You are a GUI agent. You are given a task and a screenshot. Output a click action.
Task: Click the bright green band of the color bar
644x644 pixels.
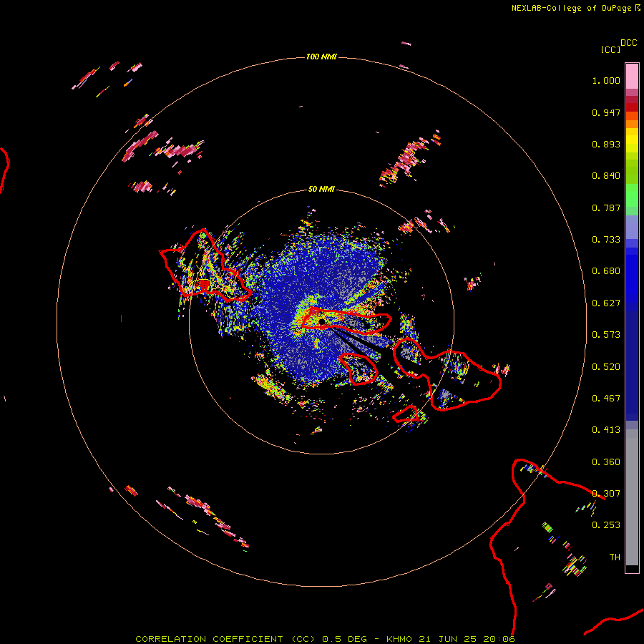[632, 195]
